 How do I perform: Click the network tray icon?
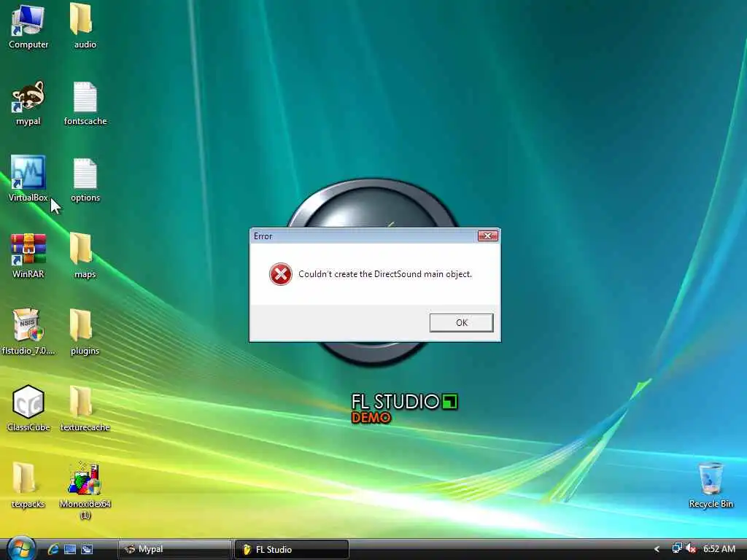coord(676,548)
